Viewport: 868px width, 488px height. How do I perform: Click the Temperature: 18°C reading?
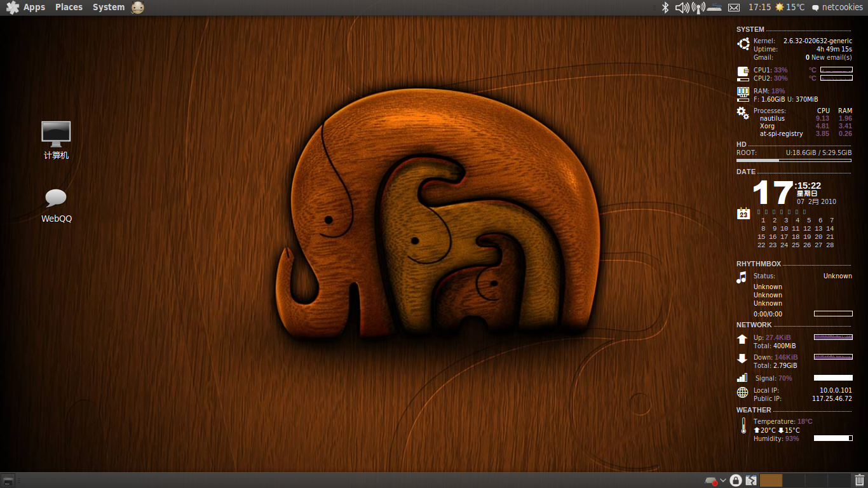(783, 421)
